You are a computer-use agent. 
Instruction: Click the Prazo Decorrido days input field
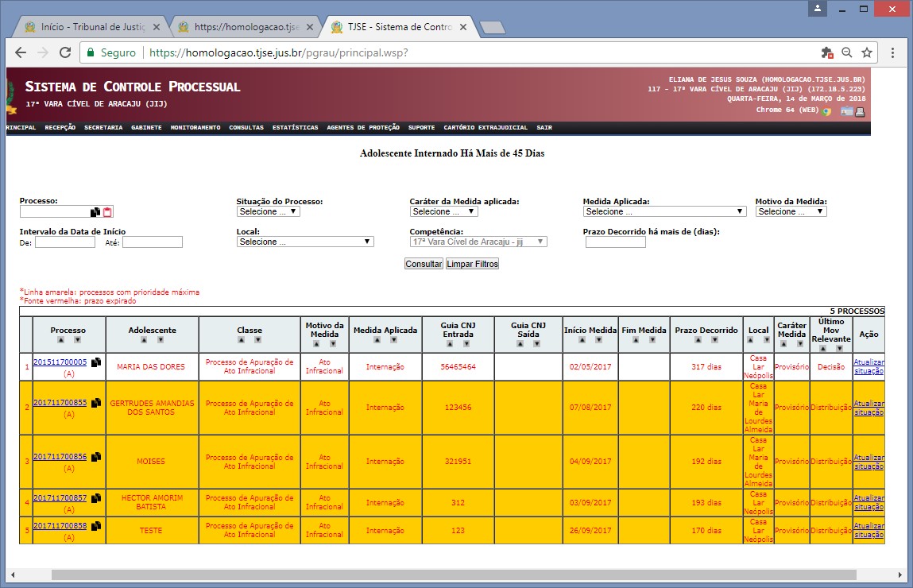(615, 242)
